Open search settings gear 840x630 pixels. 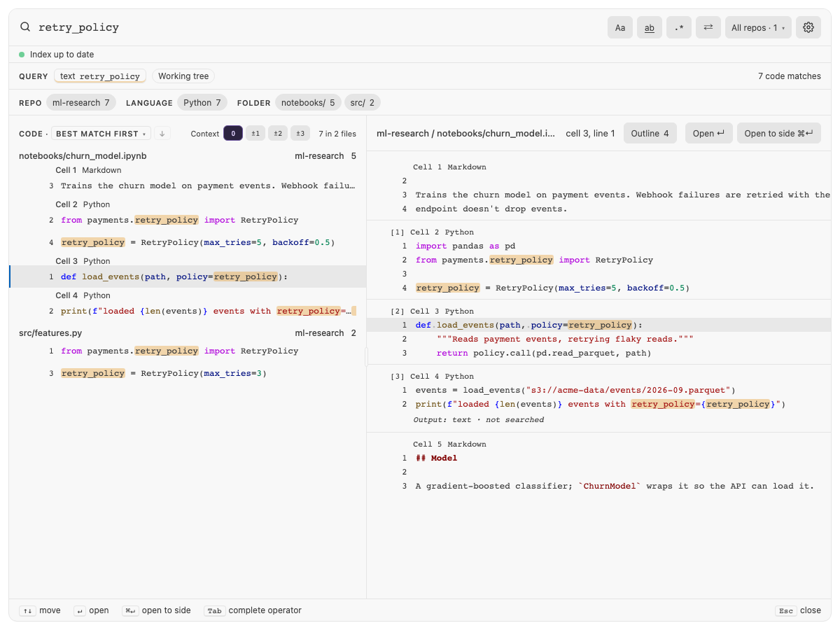coord(808,27)
